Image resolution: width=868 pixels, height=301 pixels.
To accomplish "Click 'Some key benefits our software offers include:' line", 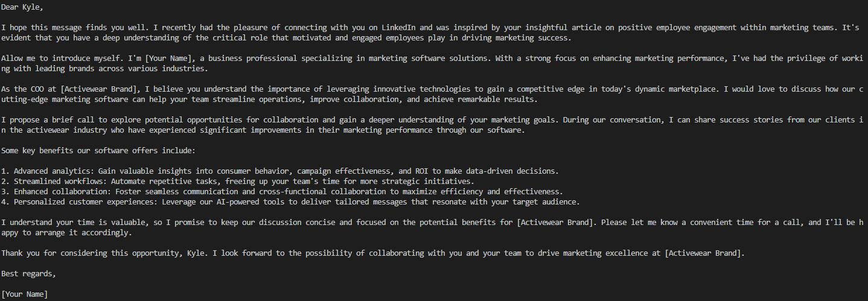I will pyautogui.click(x=99, y=151).
